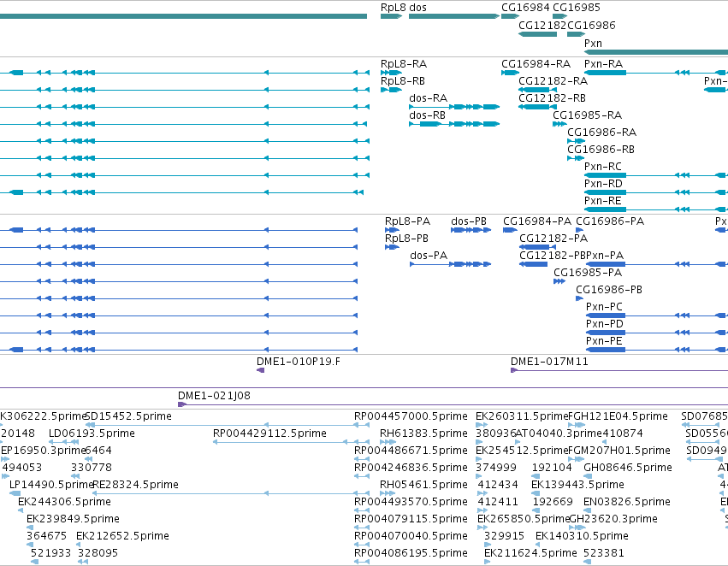Select the SD15452.5prime EST label
Image resolution: width=728 pixels, height=566 pixels.
tap(128, 416)
